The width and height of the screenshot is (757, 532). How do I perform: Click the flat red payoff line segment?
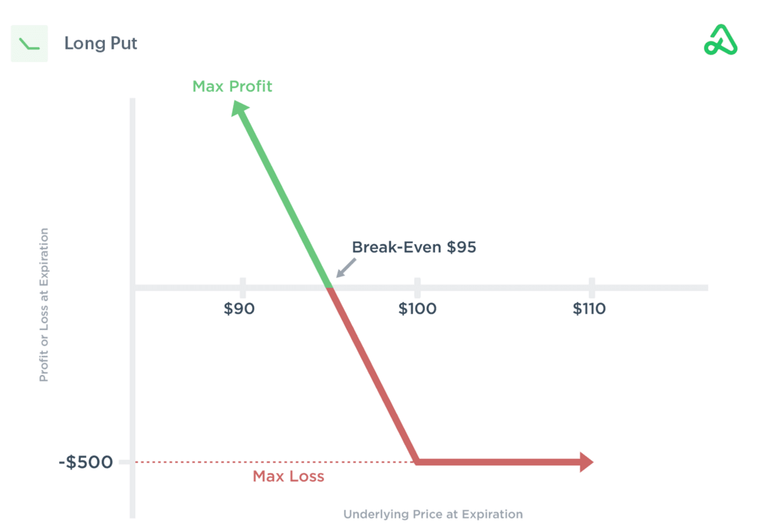click(x=498, y=462)
